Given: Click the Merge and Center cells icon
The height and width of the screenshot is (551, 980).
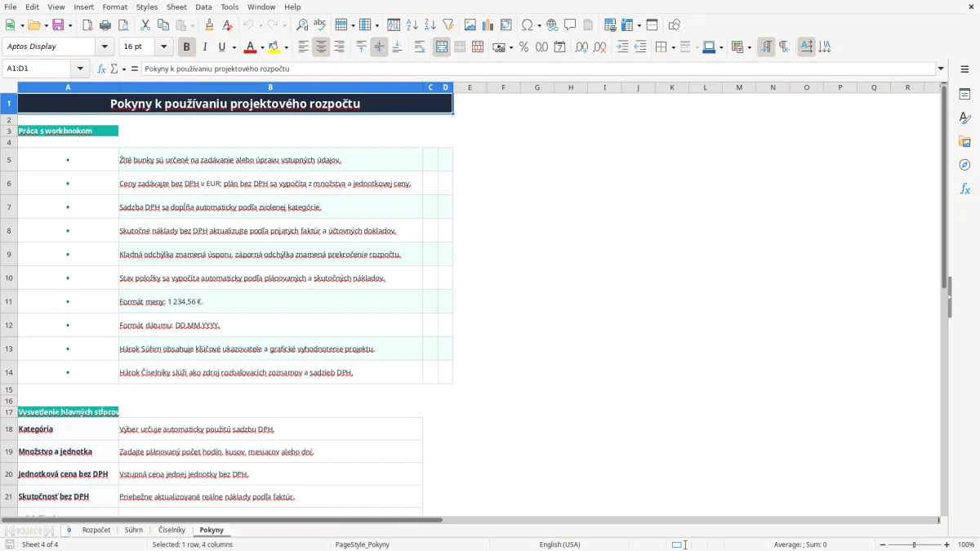Looking at the screenshot, I should point(442,47).
